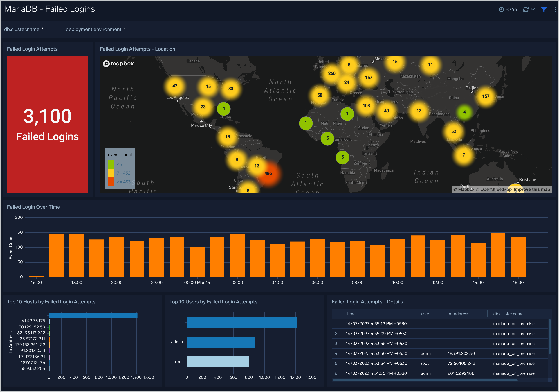The image size is (559, 392).
Task: Click the mapbox logo on map
Action: click(x=118, y=64)
